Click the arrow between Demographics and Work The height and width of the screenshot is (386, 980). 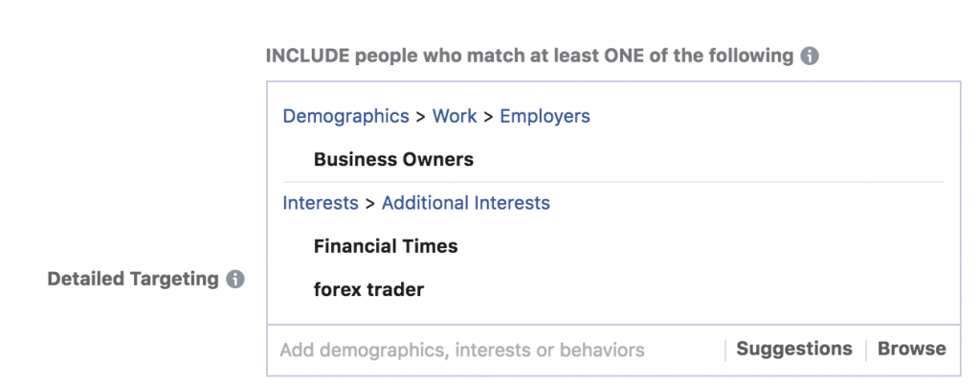tap(421, 117)
